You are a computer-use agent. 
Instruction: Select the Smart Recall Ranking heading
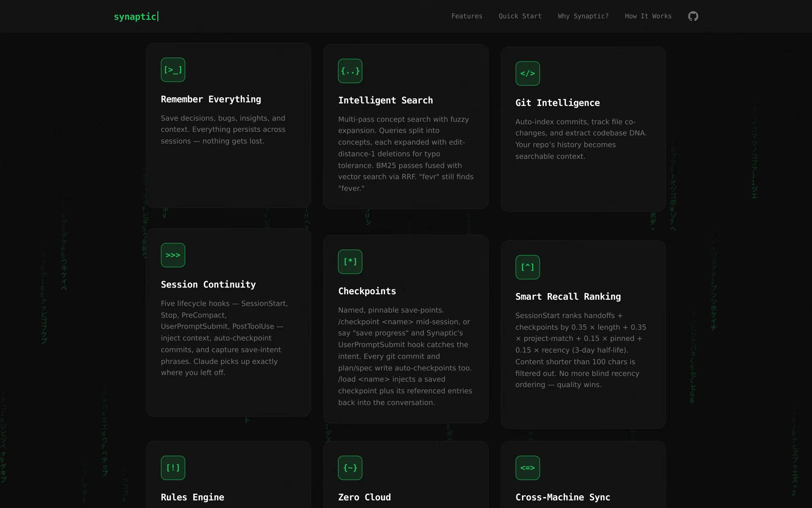coord(568,297)
